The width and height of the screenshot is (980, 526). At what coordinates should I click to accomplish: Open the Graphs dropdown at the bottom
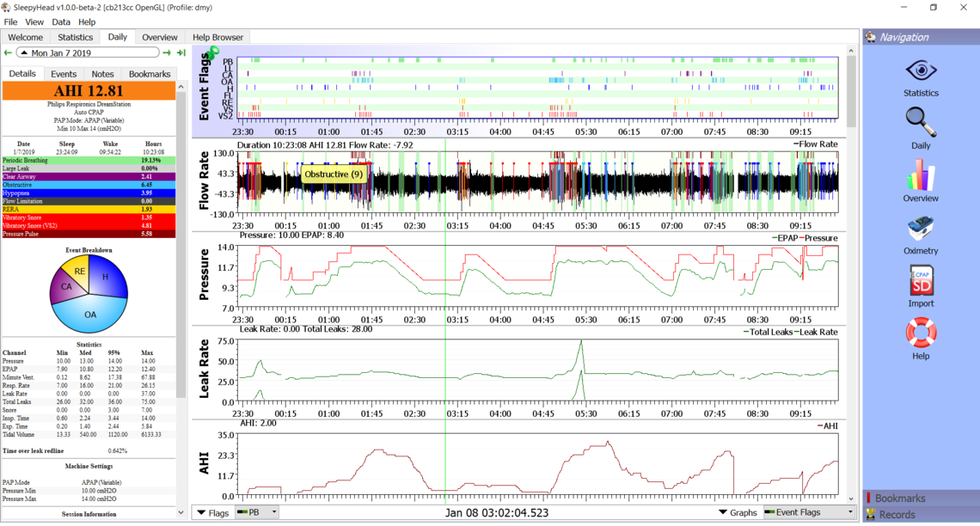738,513
